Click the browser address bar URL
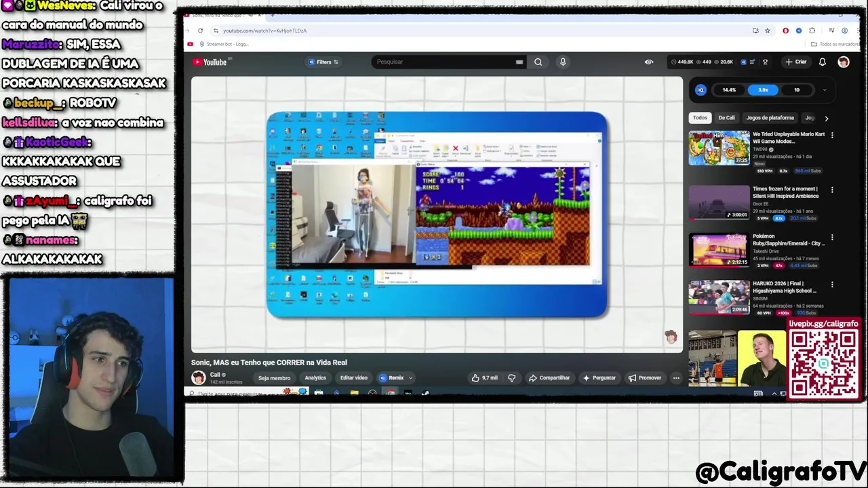Screen dimensions: 868x488 [x=265, y=30]
